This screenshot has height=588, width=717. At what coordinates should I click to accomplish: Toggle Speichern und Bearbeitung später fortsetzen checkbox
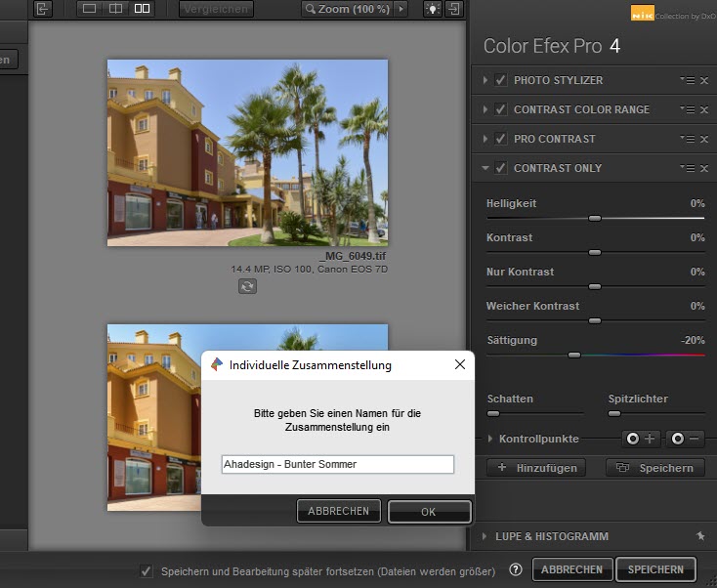coord(146,570)
